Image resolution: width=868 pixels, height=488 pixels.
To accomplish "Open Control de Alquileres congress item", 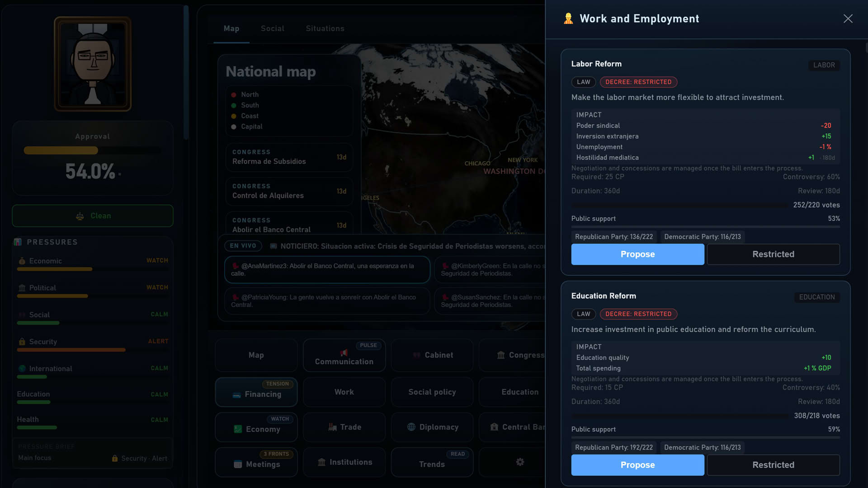I will (289, 191).
